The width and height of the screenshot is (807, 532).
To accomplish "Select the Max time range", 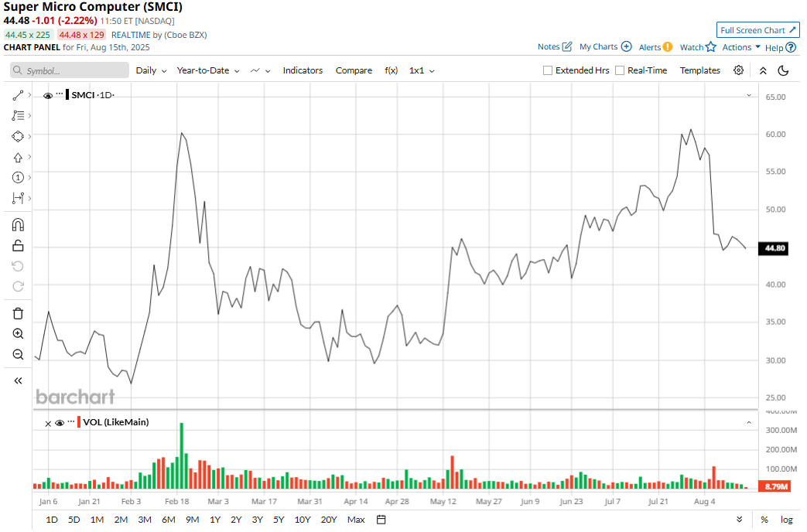I will coord(356,520).
